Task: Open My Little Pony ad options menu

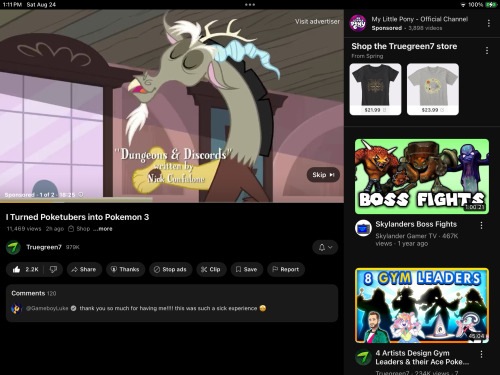Action: tap(489, 23)
